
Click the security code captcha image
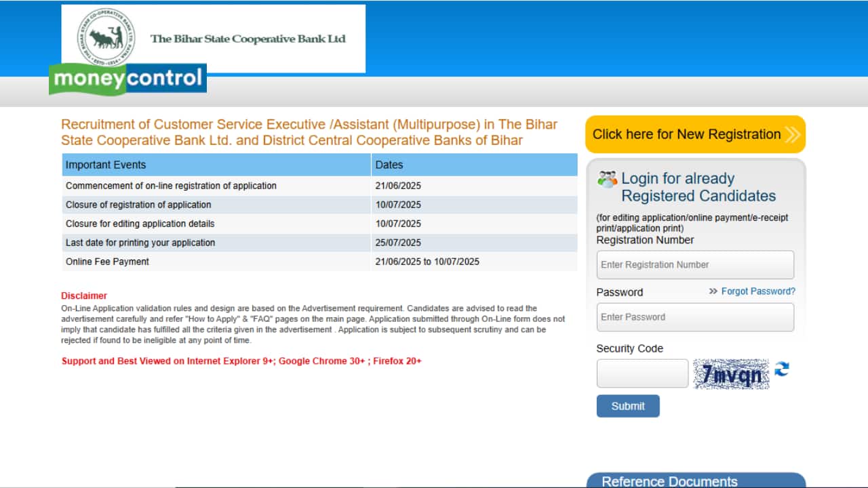point(731,373)
